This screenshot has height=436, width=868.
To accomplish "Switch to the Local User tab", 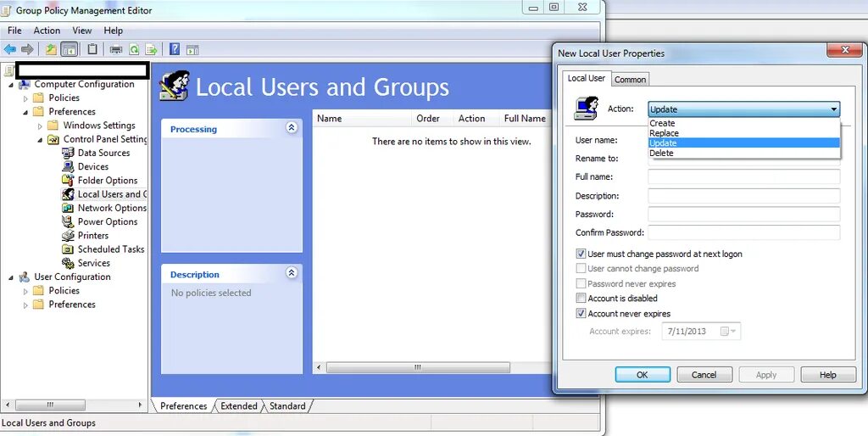I will point(587,78).
